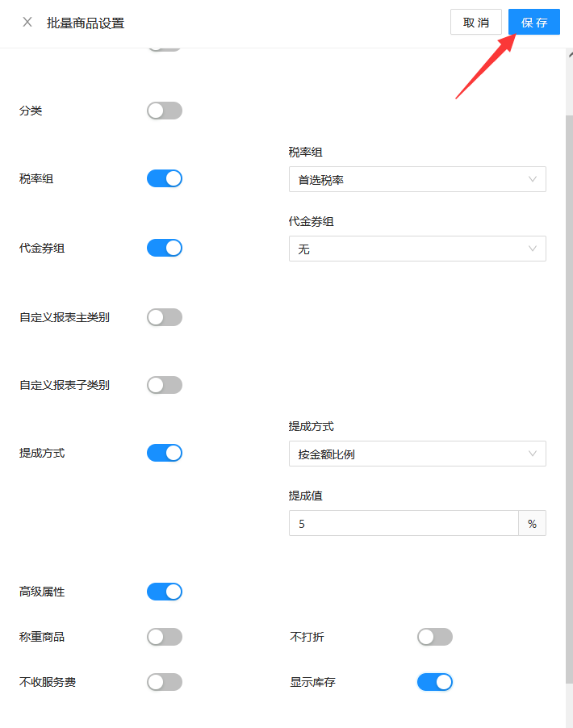Enable the 分类 toggle
The height and width of the screenshot is (728, 573).
(x=165, y=111)
